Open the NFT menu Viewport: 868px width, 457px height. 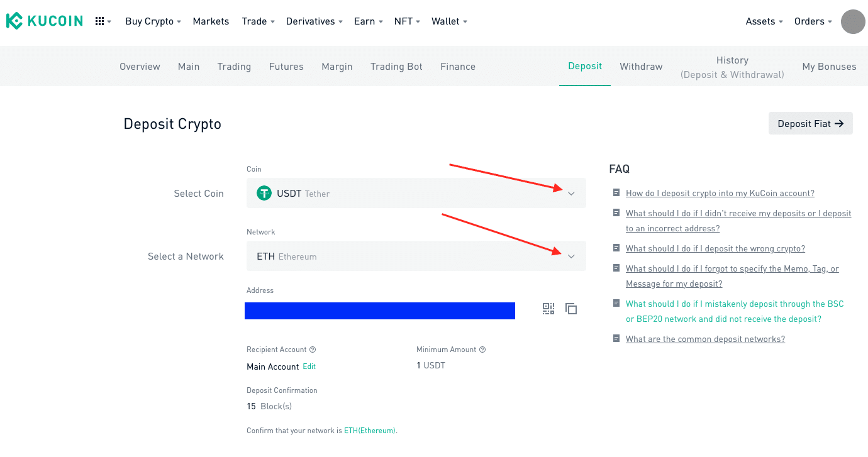coord(407,21)
